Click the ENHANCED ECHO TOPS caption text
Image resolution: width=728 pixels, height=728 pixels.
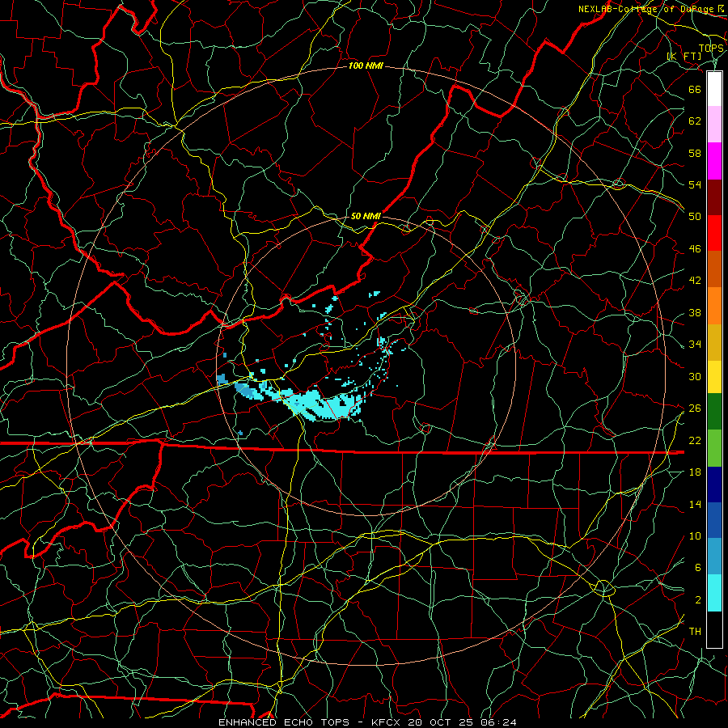(x=284, y=722)
